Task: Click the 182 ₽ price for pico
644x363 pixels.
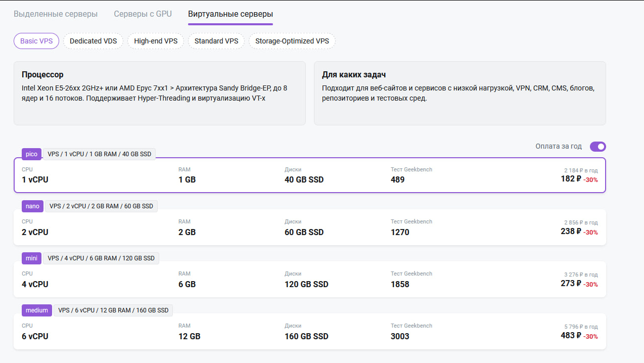Action: [x=571, y=179]
